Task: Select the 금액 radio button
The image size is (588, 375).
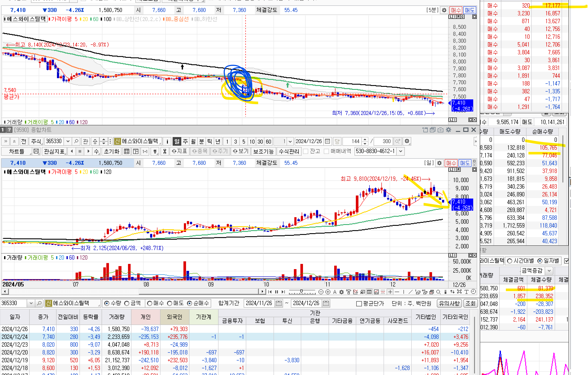Action: (x=127, y=304)
